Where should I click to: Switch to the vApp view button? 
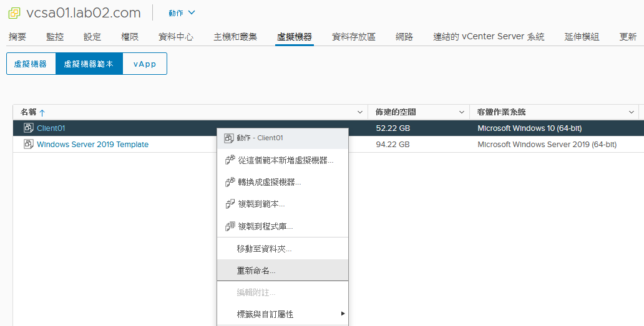pyautogui.click(x=145, y=64)
